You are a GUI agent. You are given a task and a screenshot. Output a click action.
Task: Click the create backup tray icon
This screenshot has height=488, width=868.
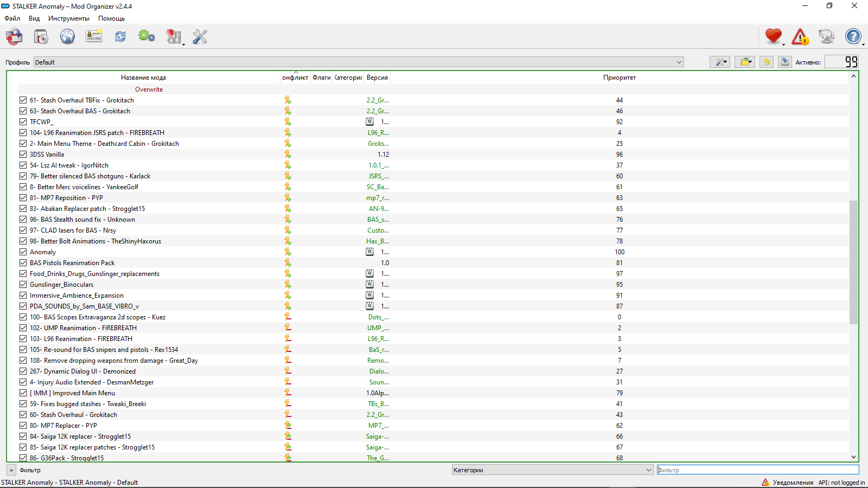(785, 62)
